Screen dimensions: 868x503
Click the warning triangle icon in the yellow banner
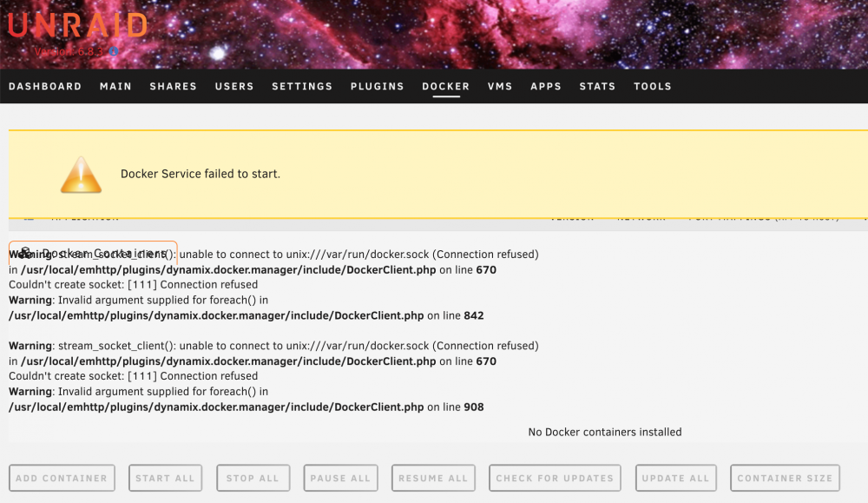click(x=81, y=175)
